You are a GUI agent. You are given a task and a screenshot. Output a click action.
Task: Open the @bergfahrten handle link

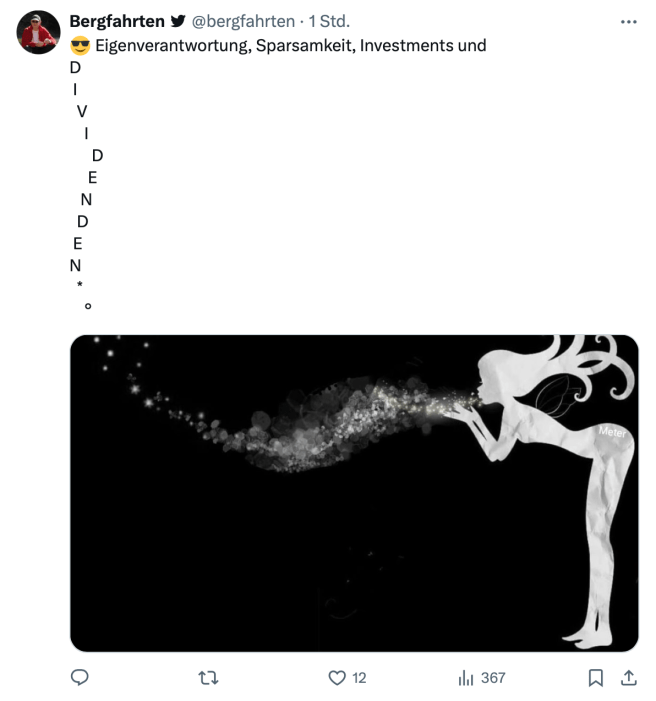coord(243,21)
